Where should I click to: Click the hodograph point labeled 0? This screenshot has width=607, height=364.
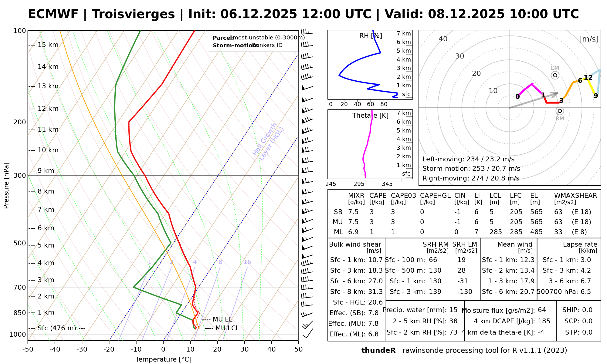click(517, 97)
